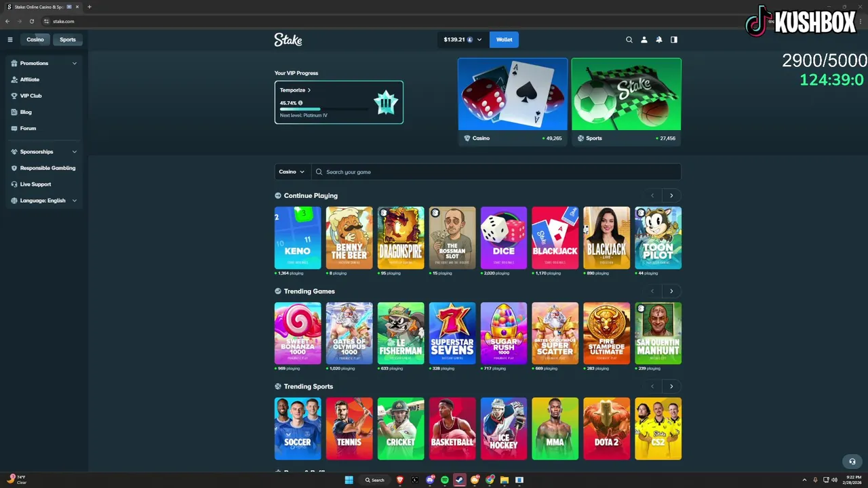Open the Soccer sports card
The image size is (868, 488).
pos(298,428)
